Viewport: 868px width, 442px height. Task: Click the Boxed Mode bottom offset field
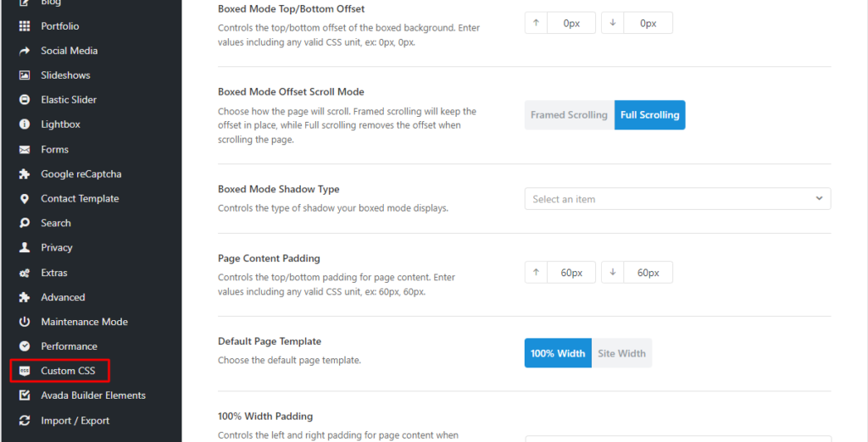pos(648,24)
